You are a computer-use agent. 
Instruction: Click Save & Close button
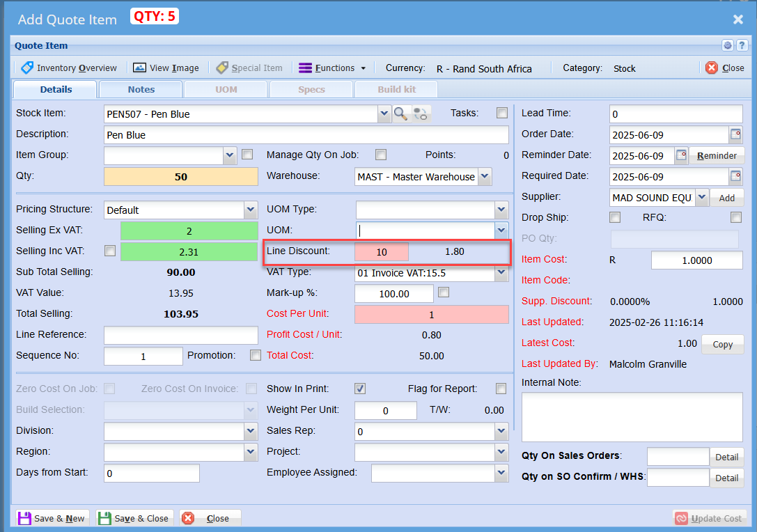tap(134, 518)
